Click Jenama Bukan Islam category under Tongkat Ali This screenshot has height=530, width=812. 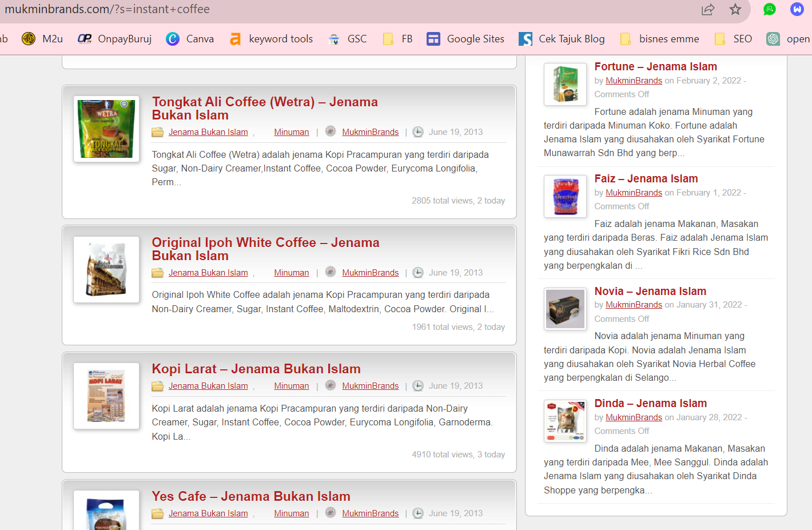pos(208,132)
